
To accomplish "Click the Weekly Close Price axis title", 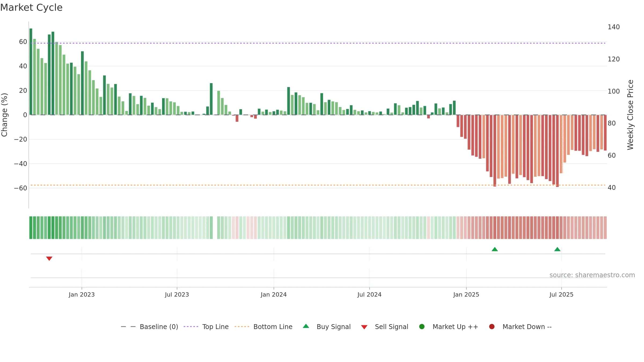I will 630,115.
